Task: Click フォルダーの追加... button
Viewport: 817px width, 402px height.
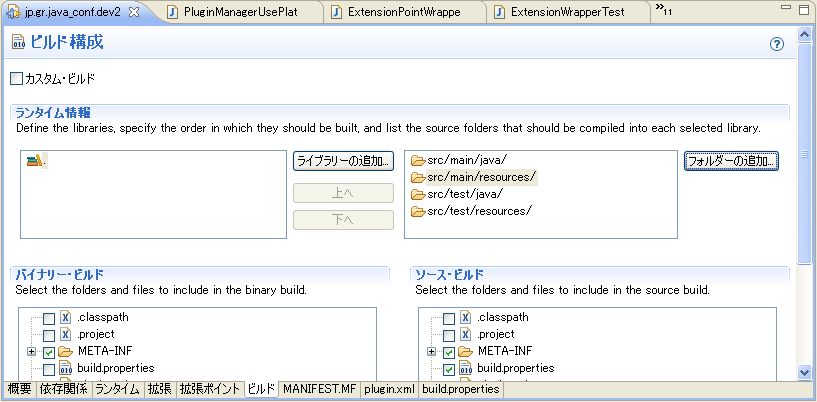Action: coord(731,161)
